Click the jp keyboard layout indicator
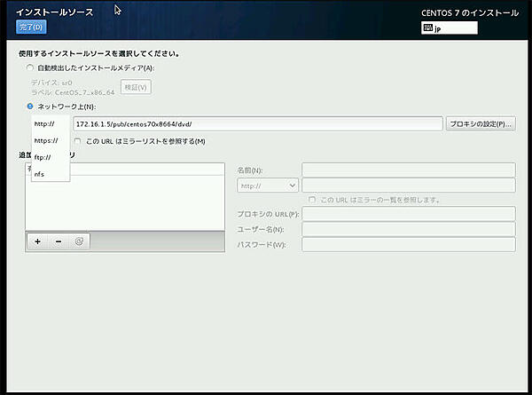The width and height of the screenshot is (532, 395). pyautogui.click(x=450, y=28)
